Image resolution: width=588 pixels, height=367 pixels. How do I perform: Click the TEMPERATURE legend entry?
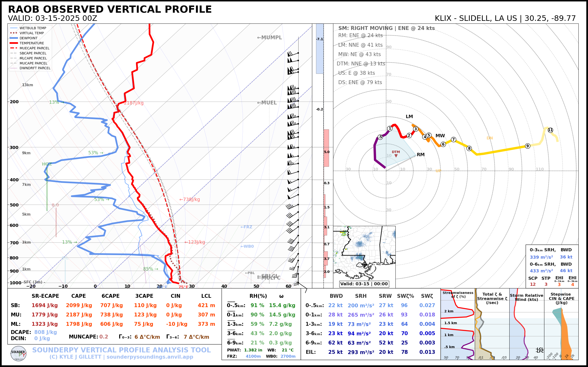pos(32,43)
